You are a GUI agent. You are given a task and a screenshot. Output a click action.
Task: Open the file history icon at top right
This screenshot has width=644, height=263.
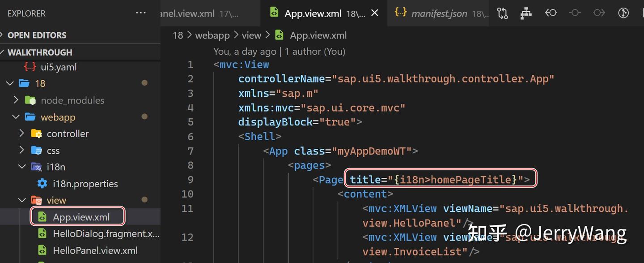(623, 13)
